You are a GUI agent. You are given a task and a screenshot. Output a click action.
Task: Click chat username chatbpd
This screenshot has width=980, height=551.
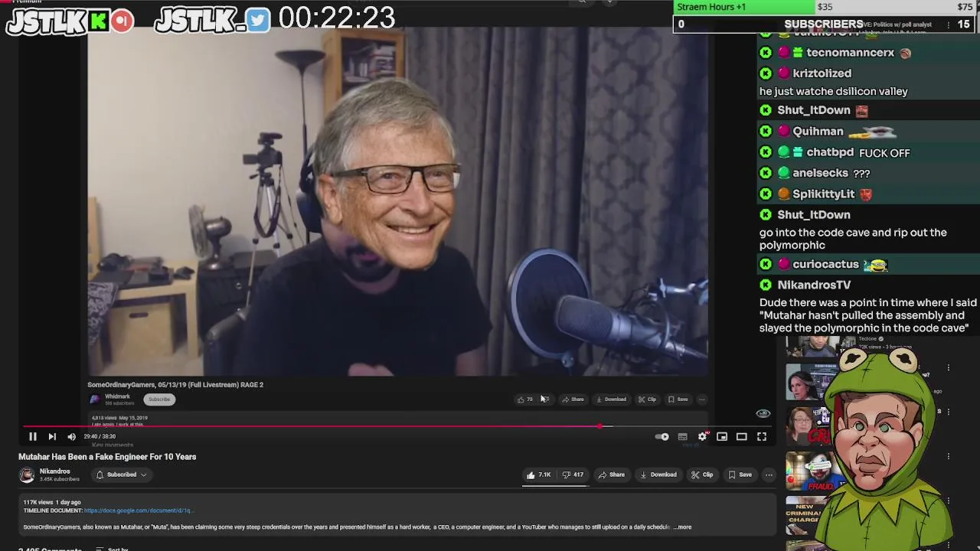click(x=830, y=152)
